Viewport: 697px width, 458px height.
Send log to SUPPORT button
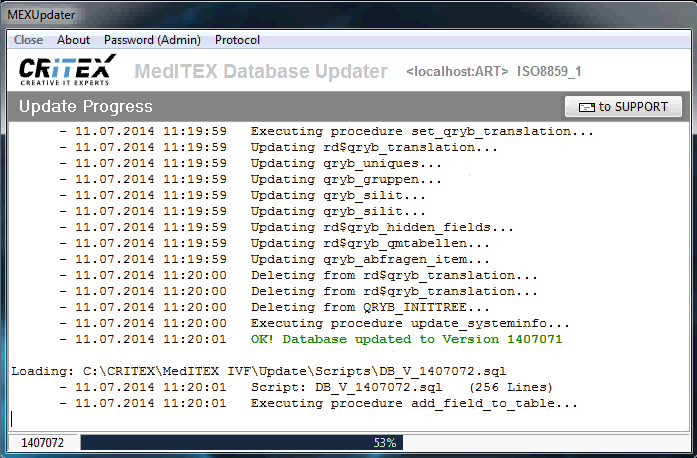click(x=623, y=107)
